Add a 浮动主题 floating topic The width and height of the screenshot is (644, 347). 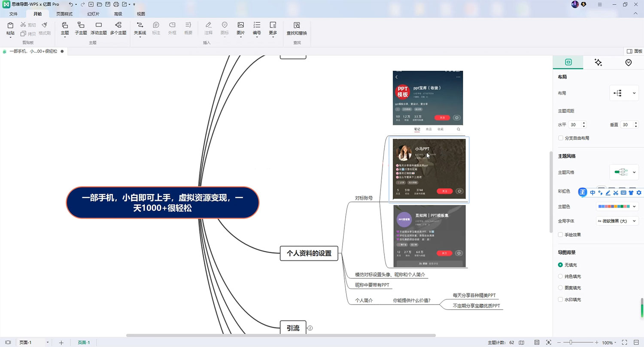[x=98, y=28]
